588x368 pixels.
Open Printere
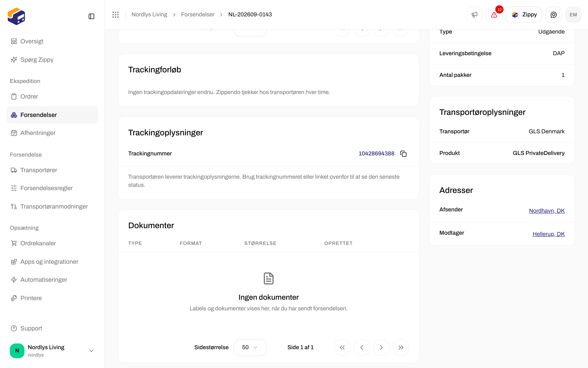(52, 298)
